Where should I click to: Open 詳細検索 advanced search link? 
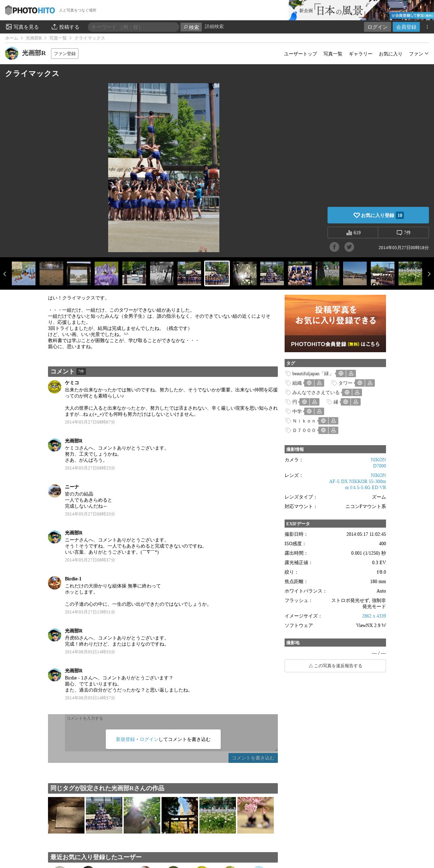(x=214, y=27)
